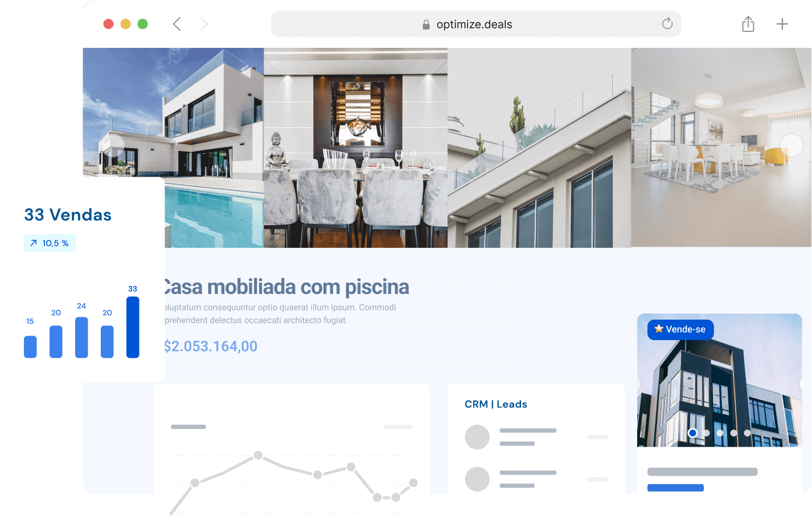Select the bar labeled 15
The width and height of the screenshot is (812, 519).
[30, 347]
